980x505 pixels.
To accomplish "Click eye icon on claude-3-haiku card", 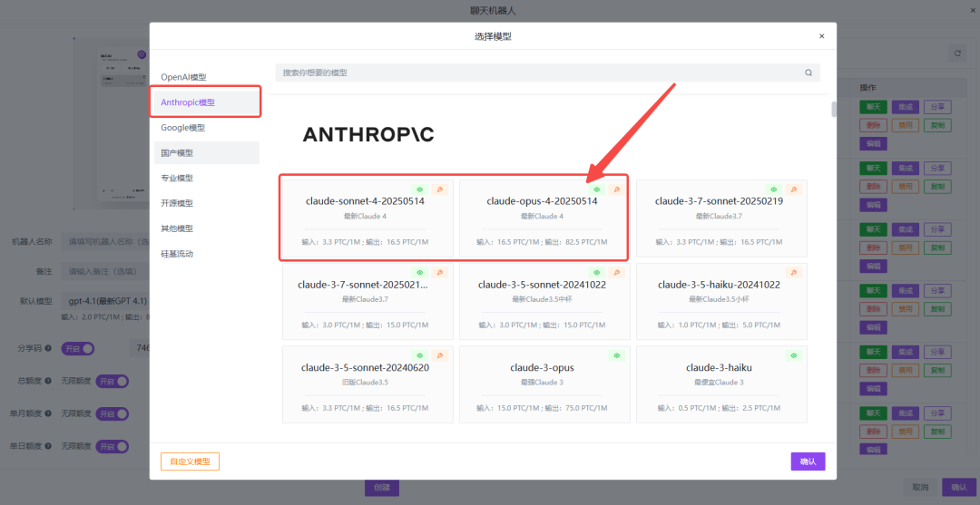I will point(794,355).
